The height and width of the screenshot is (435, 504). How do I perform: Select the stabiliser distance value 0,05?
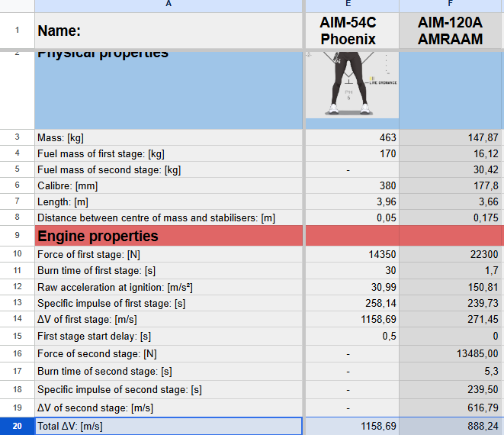[x=352, y=217]
